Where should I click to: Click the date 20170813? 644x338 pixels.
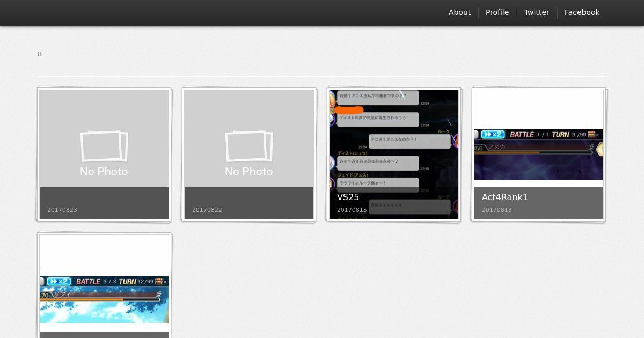click(x=497, y=210)
